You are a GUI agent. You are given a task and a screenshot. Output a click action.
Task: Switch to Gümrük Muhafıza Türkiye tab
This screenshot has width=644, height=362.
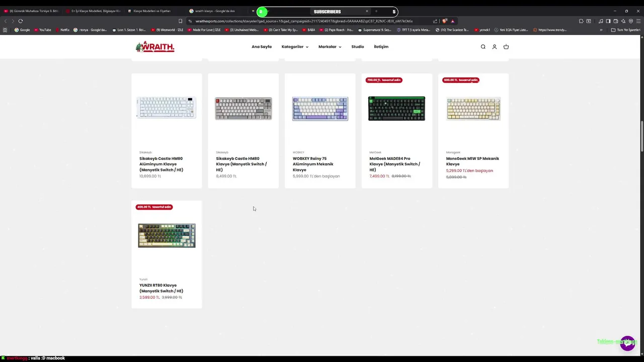pyautogui.click(x=31, y=11)
